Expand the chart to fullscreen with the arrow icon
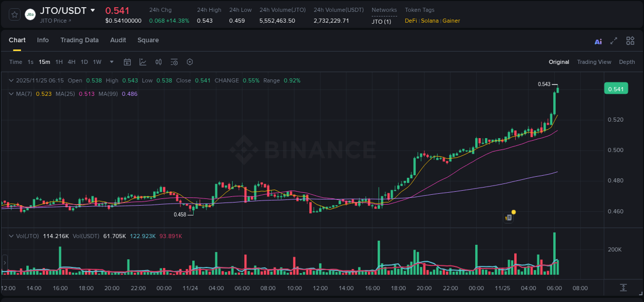Viewport: 644px width, 302px height. click(614, 41)
